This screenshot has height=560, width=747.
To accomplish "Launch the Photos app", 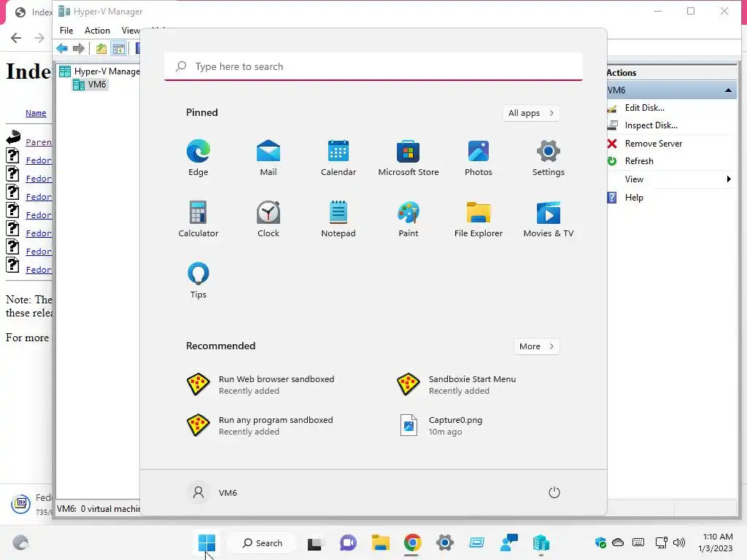I will click(479, 157).
